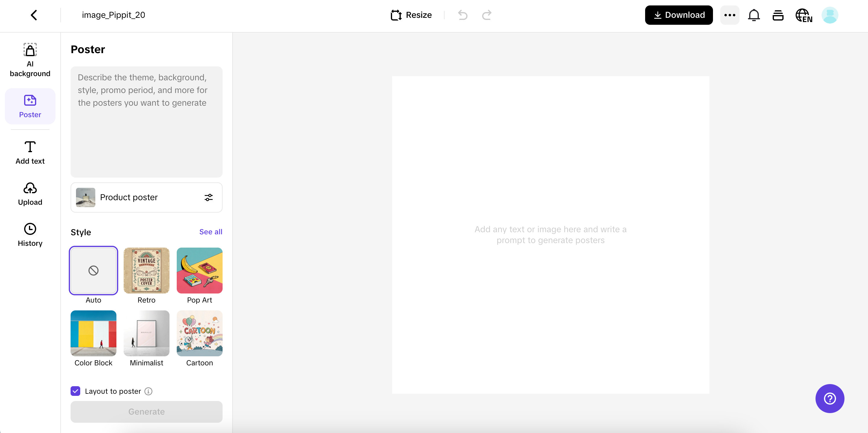Uncheck the Layout to poster checkbox
Image resolution: width=868 pixels, height=433 pixels.
pyautogui.click(x=75, y=391)
